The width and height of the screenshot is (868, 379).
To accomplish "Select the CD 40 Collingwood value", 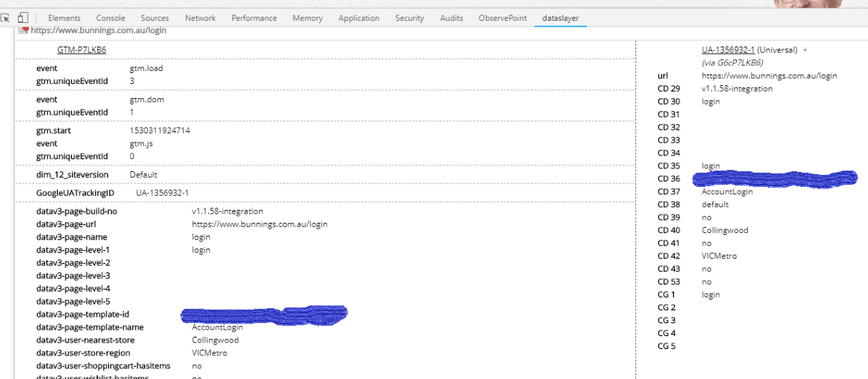I will 725,231.
